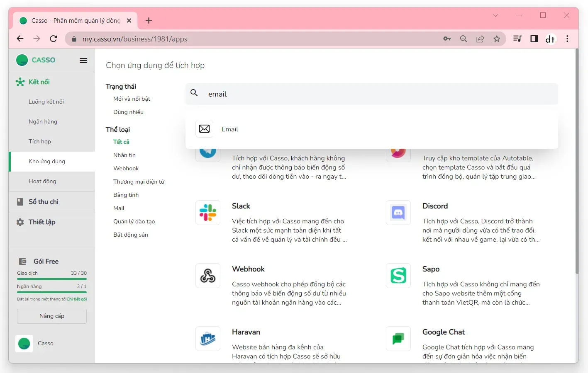The height and width of the screenshot is (373, 588).
Task: Open a new browser tab
Action: pos(149,20)
